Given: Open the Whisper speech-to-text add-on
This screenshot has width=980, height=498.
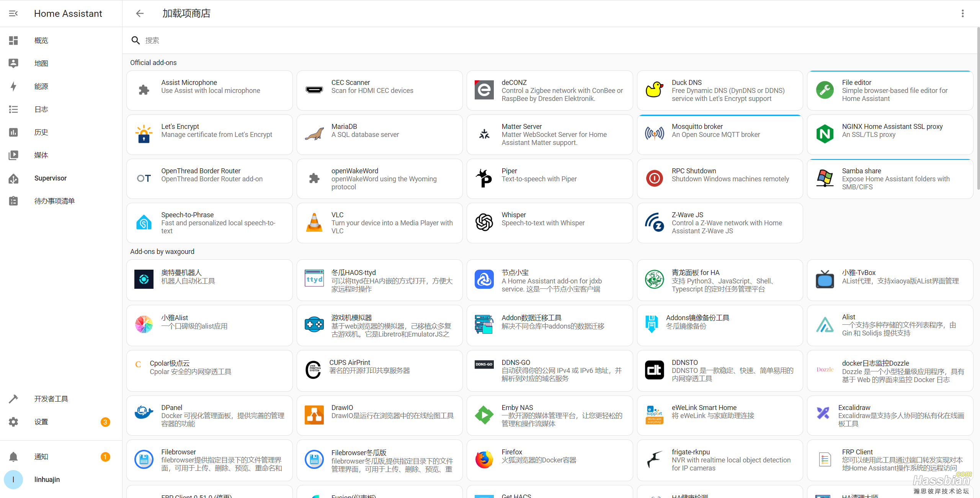Looking at the screenshot, I should point(549,223).
